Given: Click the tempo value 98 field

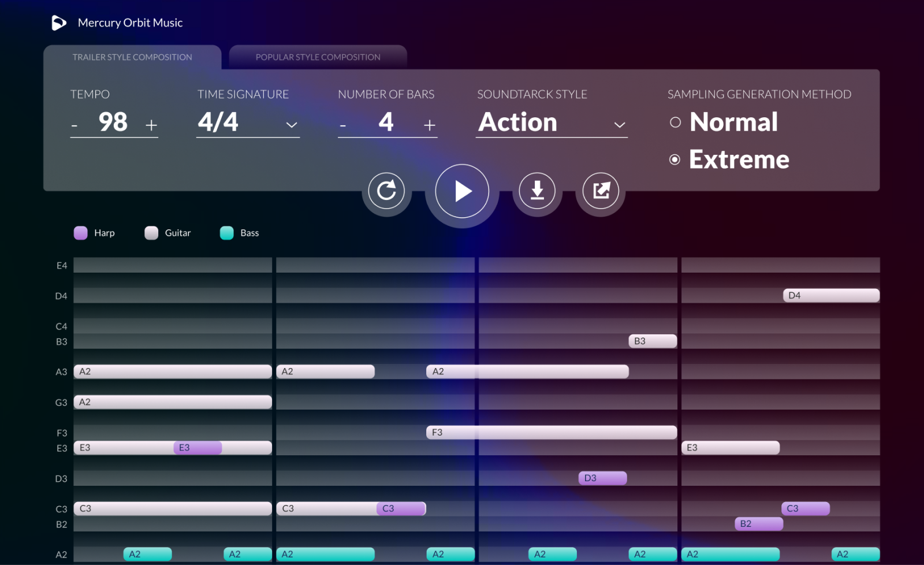Looking at the screenshot, I should pyautogui.click(x=113, y=122).
